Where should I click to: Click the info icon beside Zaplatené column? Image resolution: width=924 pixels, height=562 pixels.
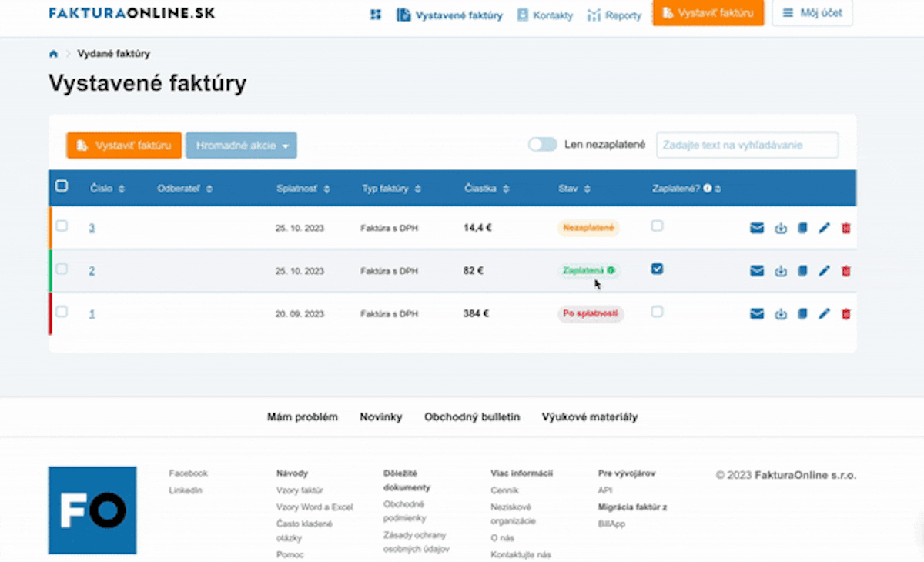[707, 189]
